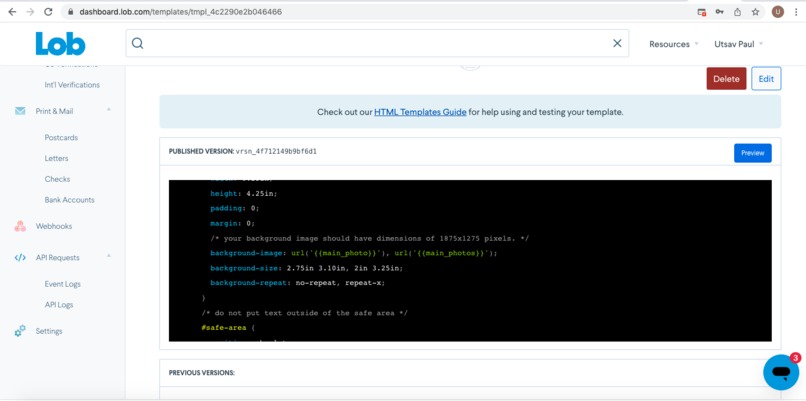Go to Postcards in sidebar
The height and width of the screenshot is (401, 806).
61,138
